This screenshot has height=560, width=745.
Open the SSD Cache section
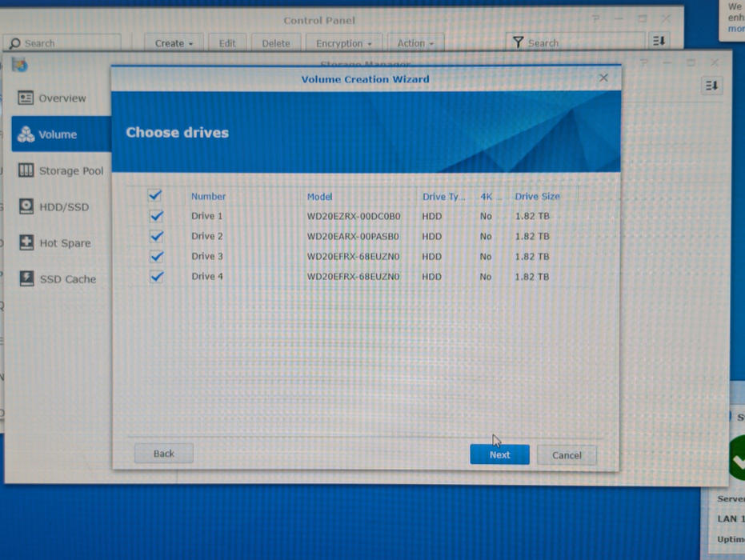click(65, 278)
